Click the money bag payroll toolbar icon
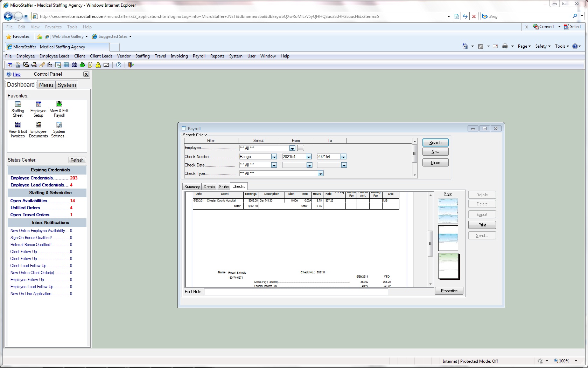The image size is (588, 368). [82, 65]
